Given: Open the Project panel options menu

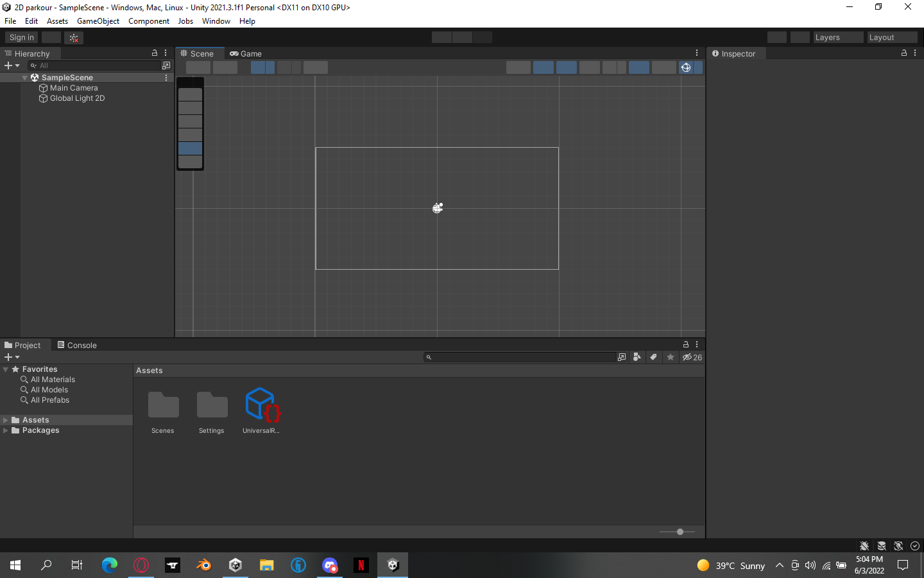Looking at the screenshot, I should point(697,345).
